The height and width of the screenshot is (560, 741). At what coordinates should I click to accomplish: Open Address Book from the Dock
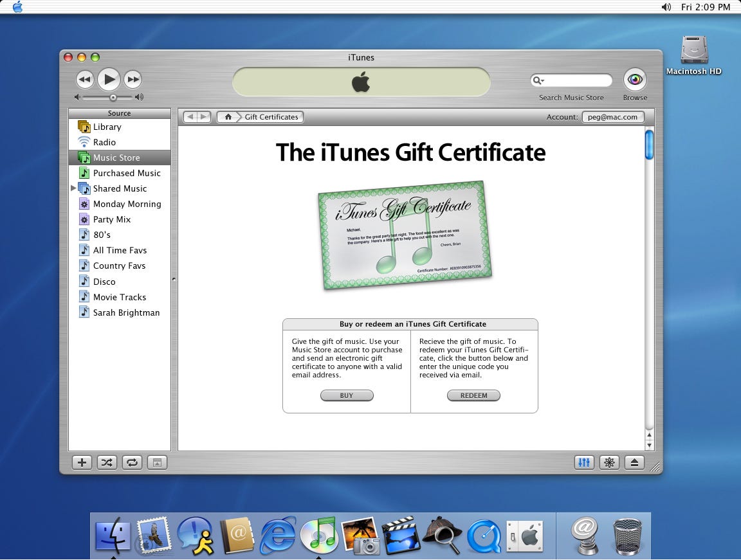point(238,536)
